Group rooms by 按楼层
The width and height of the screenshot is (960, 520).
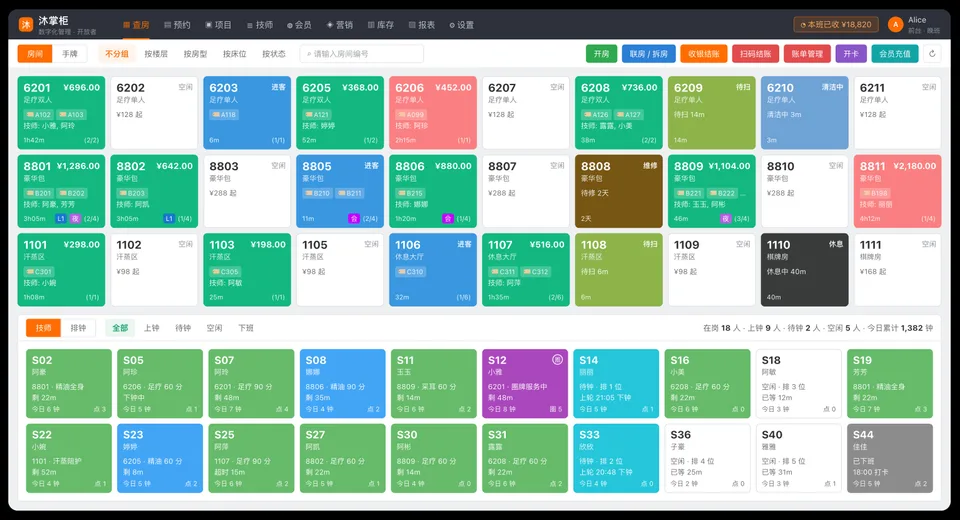point(156,54)
